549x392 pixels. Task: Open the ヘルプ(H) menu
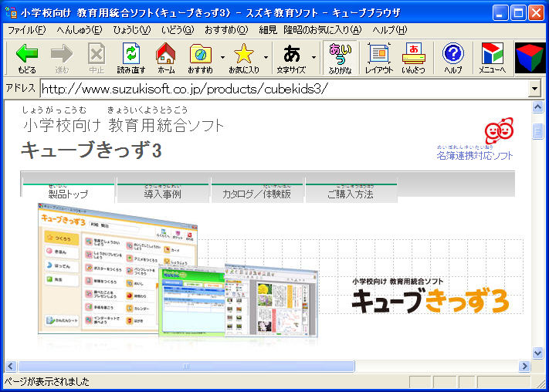(390, 30)
